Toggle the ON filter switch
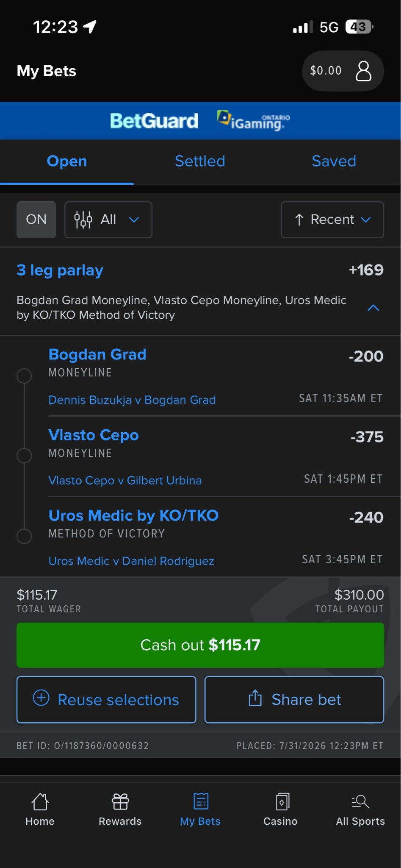 pyautogui.click(x=36, y=220)
